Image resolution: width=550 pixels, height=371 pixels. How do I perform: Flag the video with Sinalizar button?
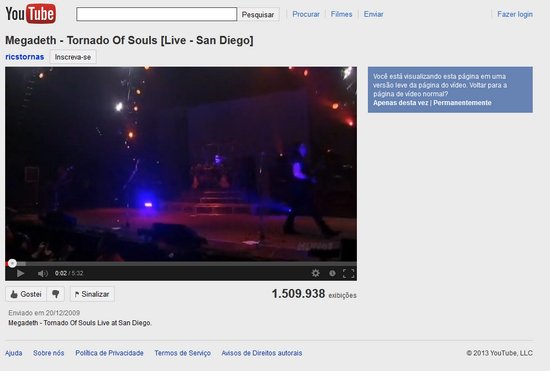coord(92,294)
